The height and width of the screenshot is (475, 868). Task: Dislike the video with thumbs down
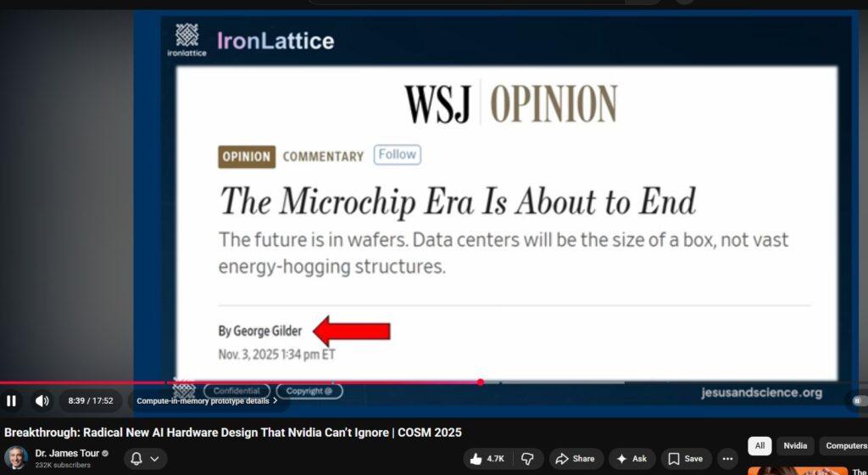pyautogui.click(x=527, y=459)
